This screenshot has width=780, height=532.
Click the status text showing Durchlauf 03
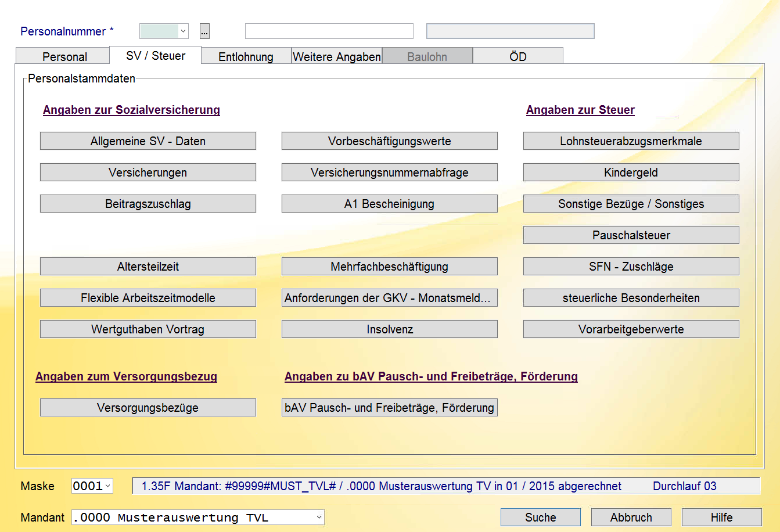click(x=685, y=486)
